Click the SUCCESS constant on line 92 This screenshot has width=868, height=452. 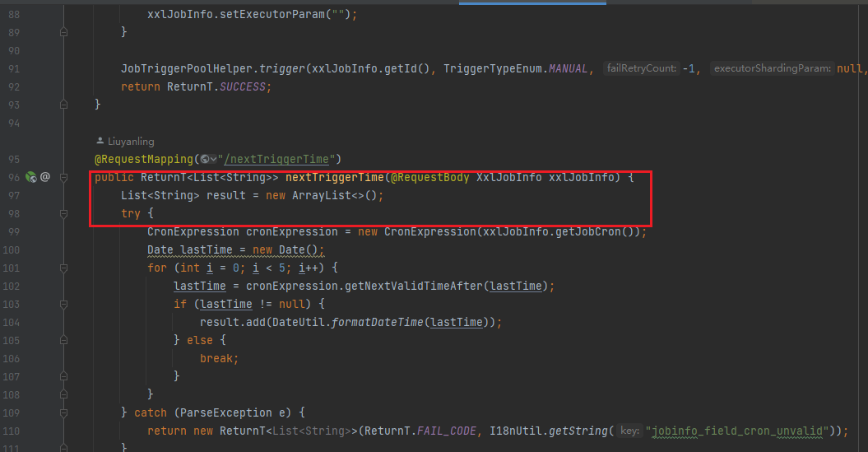pyautogui.click(x=243, y=87)
